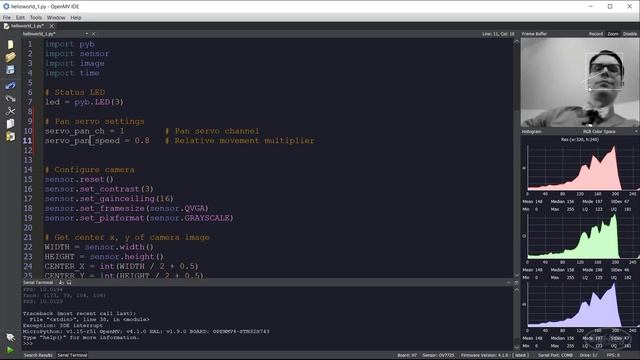Click the Paste clipboard icon
The image size is (640, 360).
[x=10, y=136]
